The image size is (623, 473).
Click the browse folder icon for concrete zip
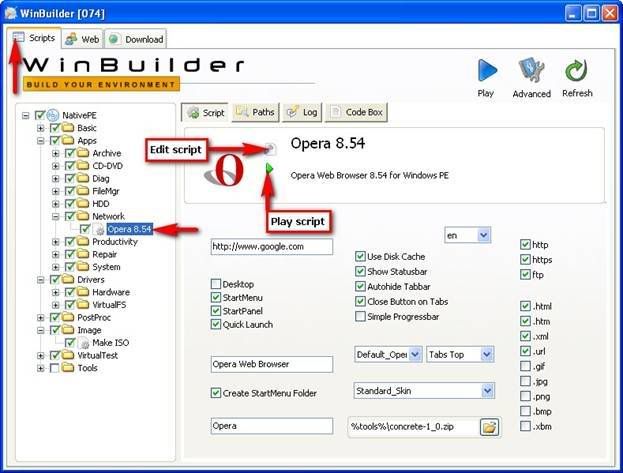pos(489,427)
